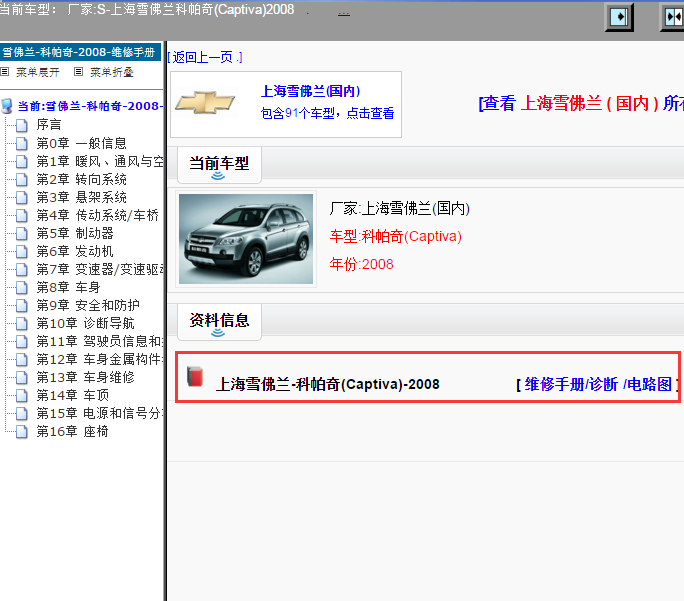Open 第7章 变速器/变速驱动桥 chapter
Screen dimensions: 684x601
(x=99, y=269)
